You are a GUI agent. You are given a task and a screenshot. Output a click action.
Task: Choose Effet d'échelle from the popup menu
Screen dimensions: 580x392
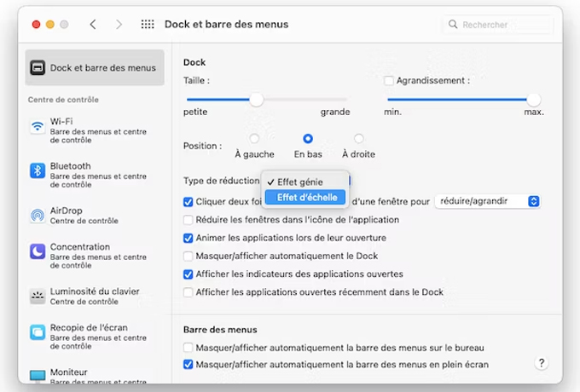click(307, 198)
